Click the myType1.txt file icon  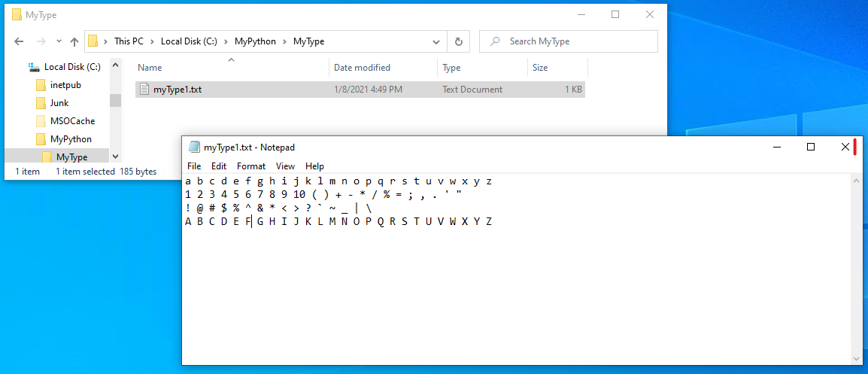pyautogui.click(x=144, y=90)
